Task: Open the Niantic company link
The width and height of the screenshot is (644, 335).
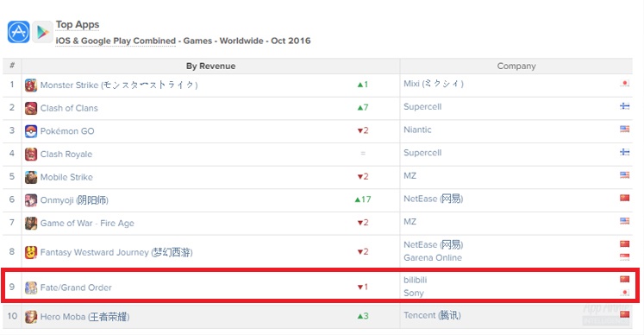Action: (418, 130)
